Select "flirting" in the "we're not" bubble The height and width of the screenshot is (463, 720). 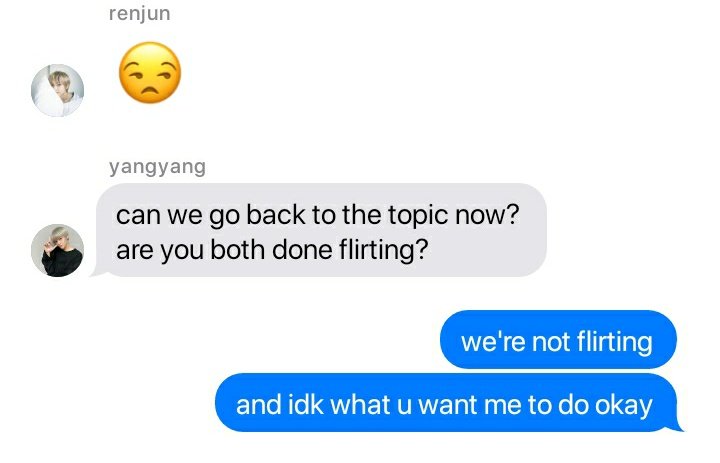[614, 342]
